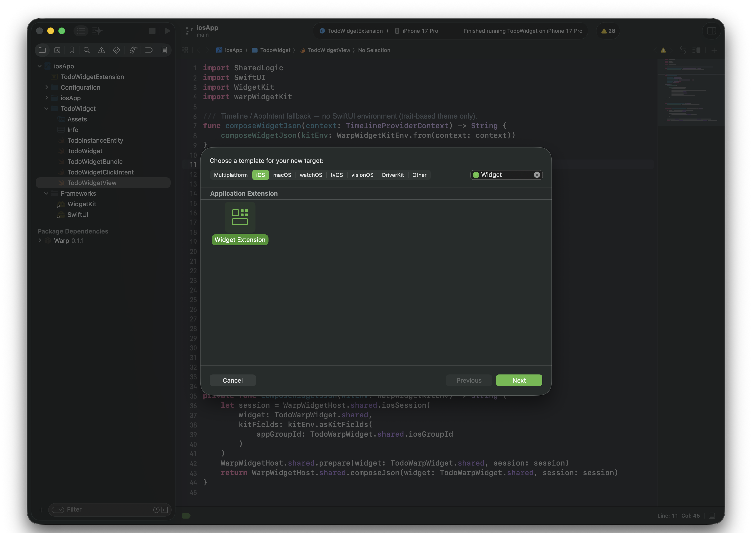
Task: Open the iPhone 17 Pro destination selector
Action: click(x=416, y=31)
